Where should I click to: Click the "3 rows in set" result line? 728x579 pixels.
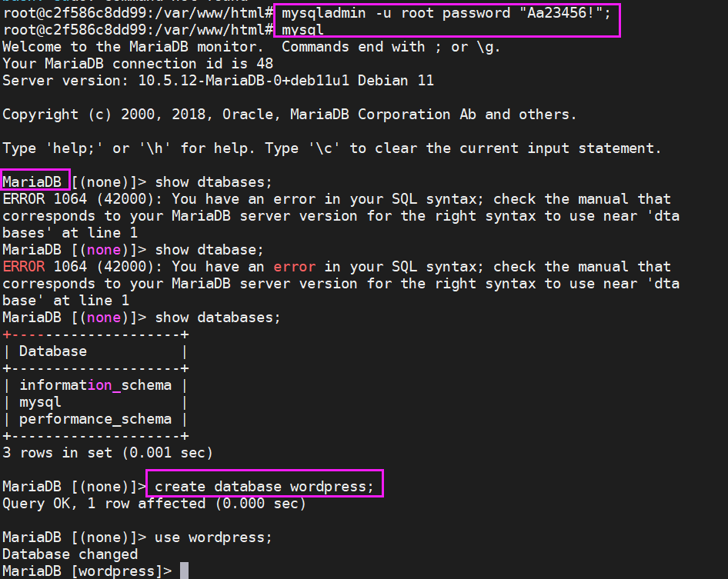click(108, 453)
